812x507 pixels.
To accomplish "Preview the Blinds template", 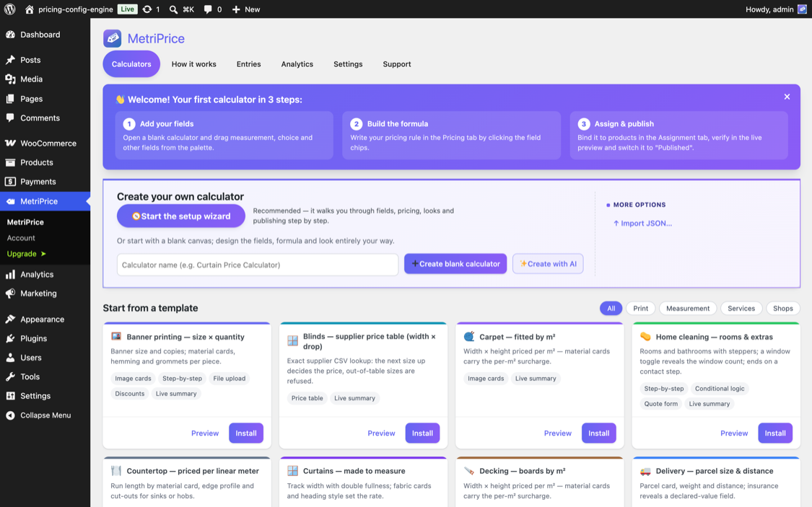I will 381,433.
